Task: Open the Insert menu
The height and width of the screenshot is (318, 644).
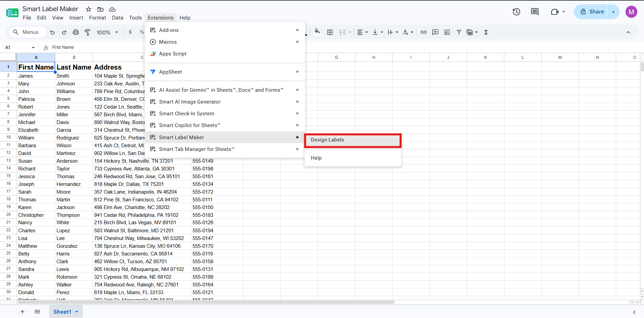Action: click(x=76, y=18)
